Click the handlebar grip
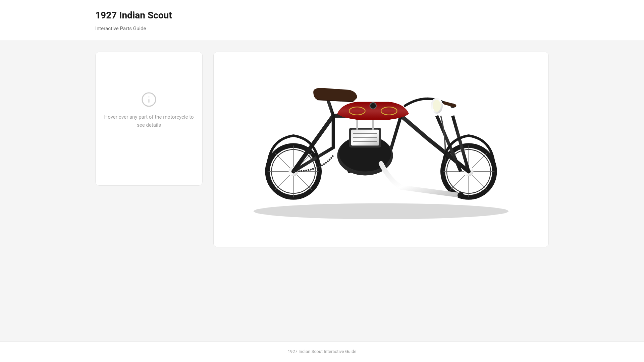 [x=449, y=104]
